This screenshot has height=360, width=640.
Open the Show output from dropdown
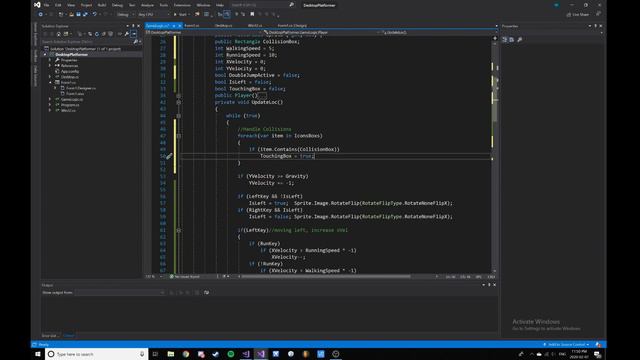120,293
